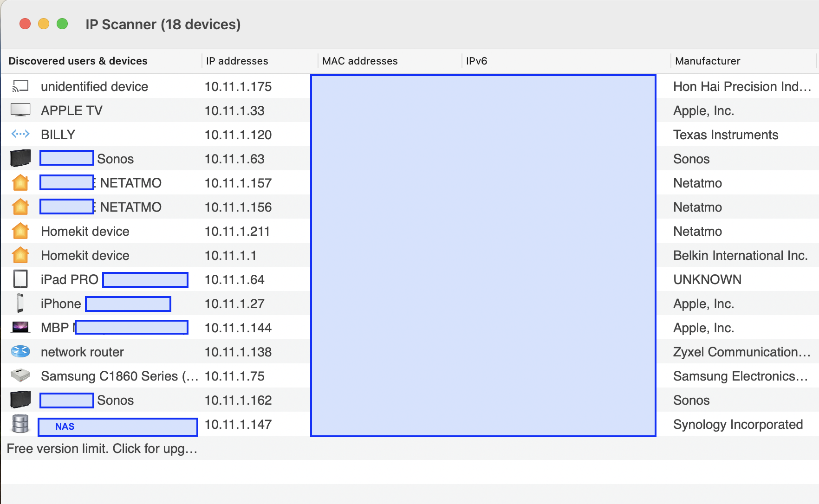Click manufacturer 'Synology Incorporated'

coord(738,424)
